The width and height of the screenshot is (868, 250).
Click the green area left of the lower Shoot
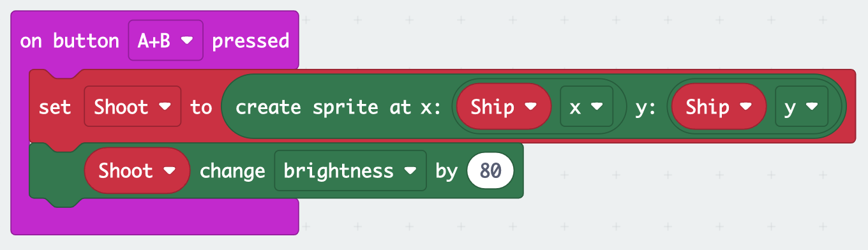56,172
